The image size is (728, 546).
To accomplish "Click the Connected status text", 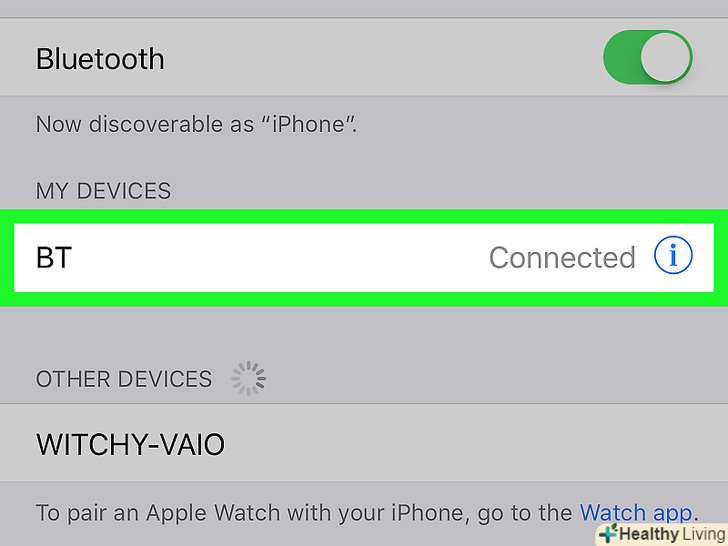I will [562, 258].
